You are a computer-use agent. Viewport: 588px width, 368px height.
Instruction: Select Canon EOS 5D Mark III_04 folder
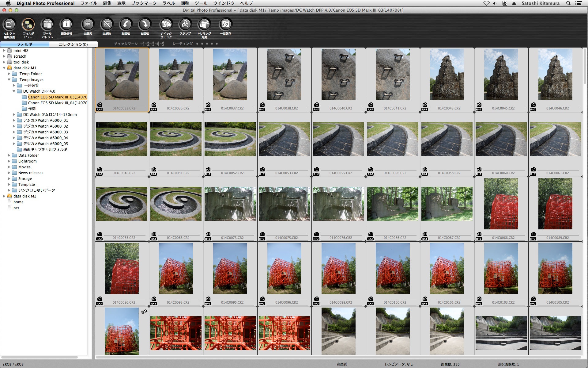pyautogui.click(x=57, y=103)
